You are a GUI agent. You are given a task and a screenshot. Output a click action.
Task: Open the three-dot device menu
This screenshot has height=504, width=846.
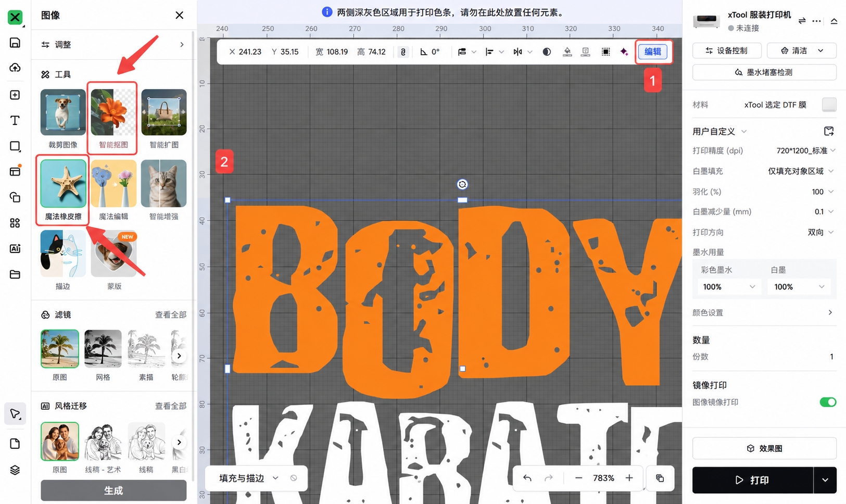tap(816, 21)
